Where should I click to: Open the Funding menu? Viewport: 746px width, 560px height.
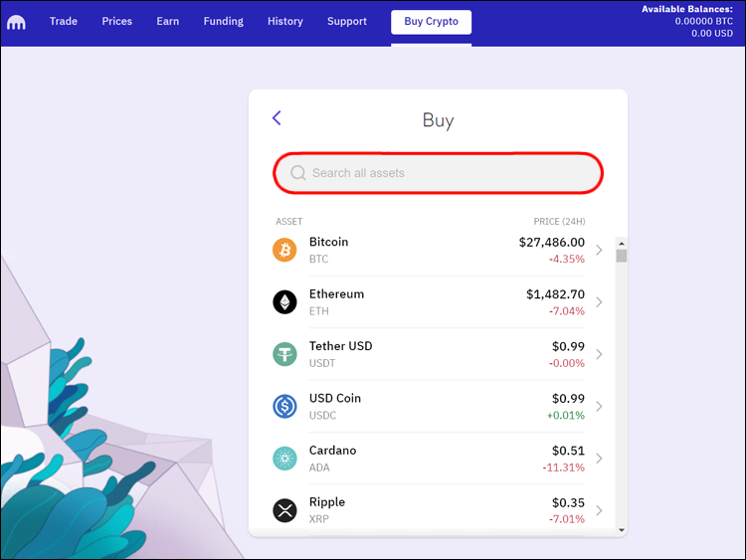coord(223,22)
